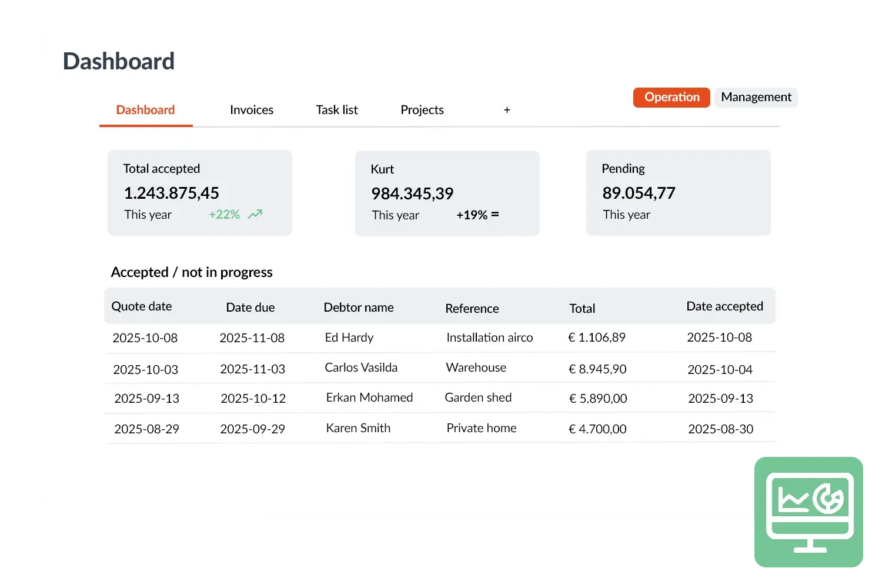Image resolution: width=882 pixels, height=588 pixels.
Task: Click the green upward trend arrow icon
Action: pyautogui.click(x=255, y=215)
